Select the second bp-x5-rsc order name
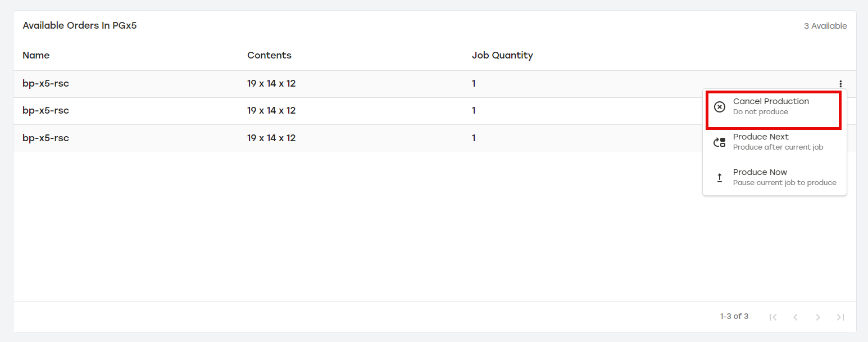 [46, 111]
